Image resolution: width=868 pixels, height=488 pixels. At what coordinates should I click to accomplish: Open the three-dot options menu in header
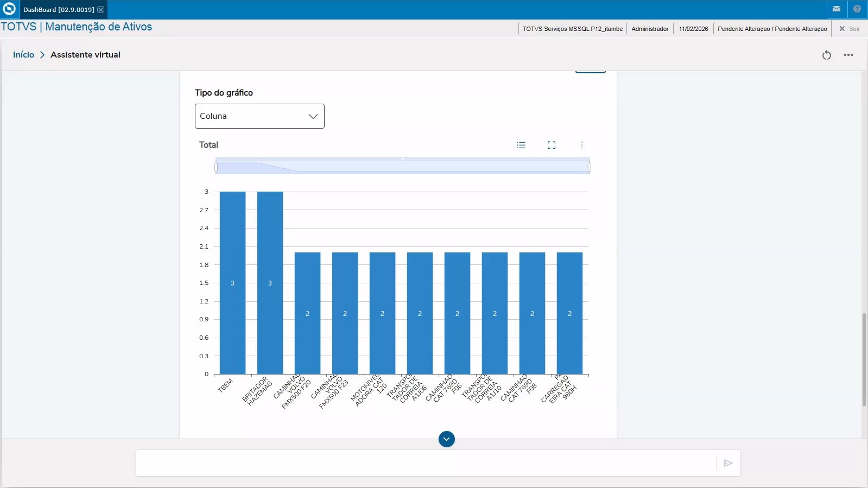(848, 55)
